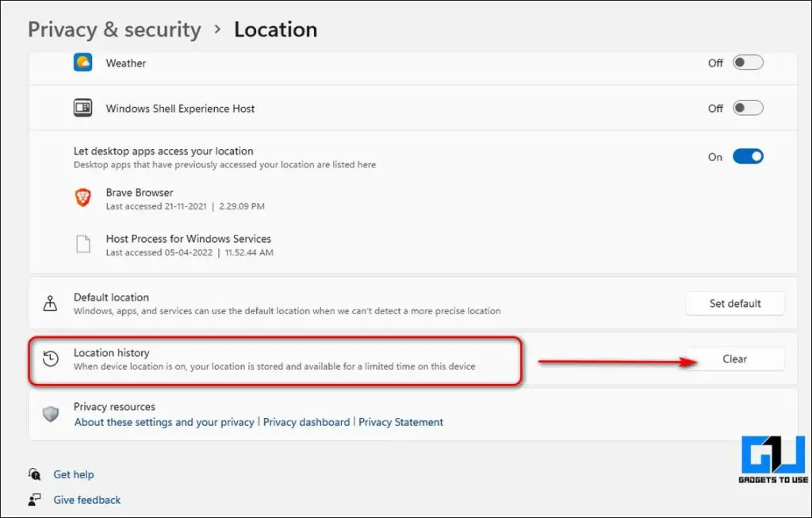Viewport: 812px width, 518px height.
Task: Click the Brave Browser lion icon
Action: point(83,198)
